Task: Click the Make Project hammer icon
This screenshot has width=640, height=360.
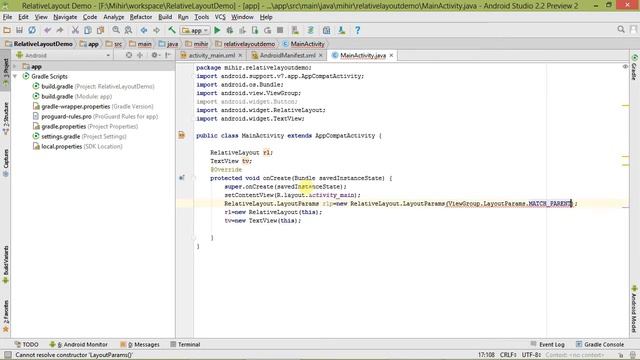Action: point(172,30)
